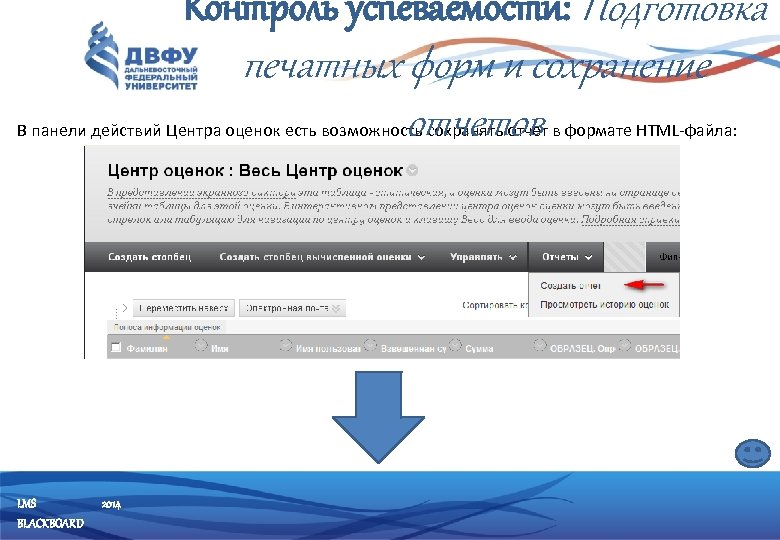Click the Создать столбец button

pos(149,257)
